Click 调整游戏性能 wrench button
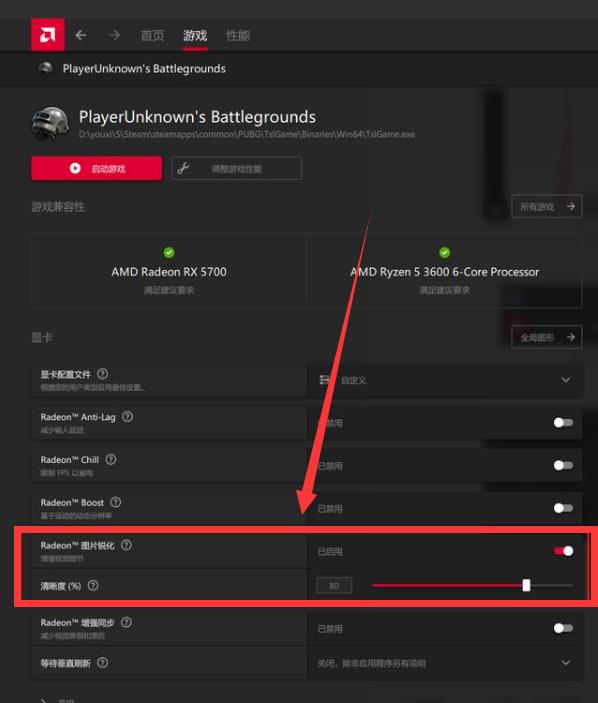598x703 pixels. [x=237, y=169]
